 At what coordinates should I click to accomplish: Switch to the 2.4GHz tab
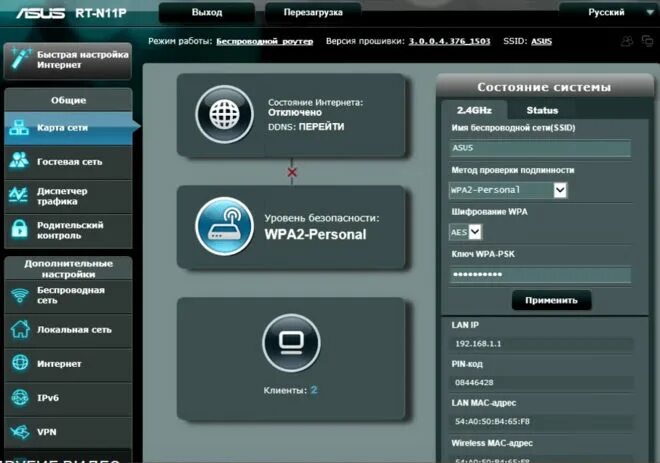tap(474, 110)
